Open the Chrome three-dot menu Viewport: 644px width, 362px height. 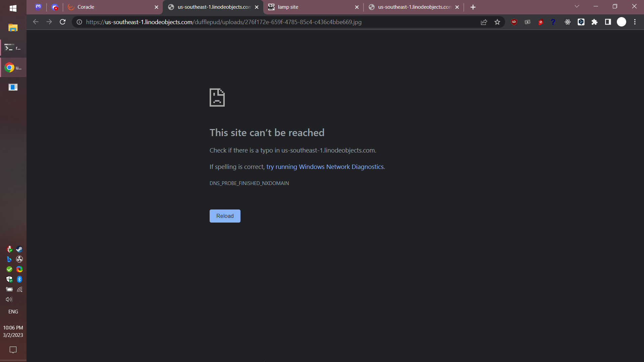635,22
